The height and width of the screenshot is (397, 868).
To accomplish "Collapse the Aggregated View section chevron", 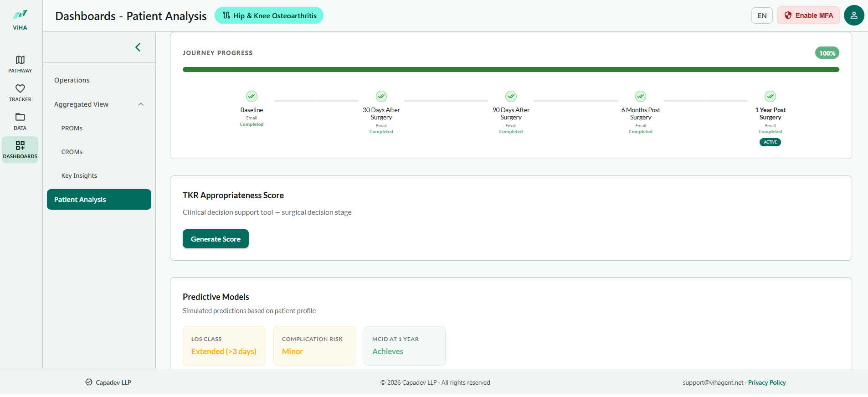I will [141, 104].
